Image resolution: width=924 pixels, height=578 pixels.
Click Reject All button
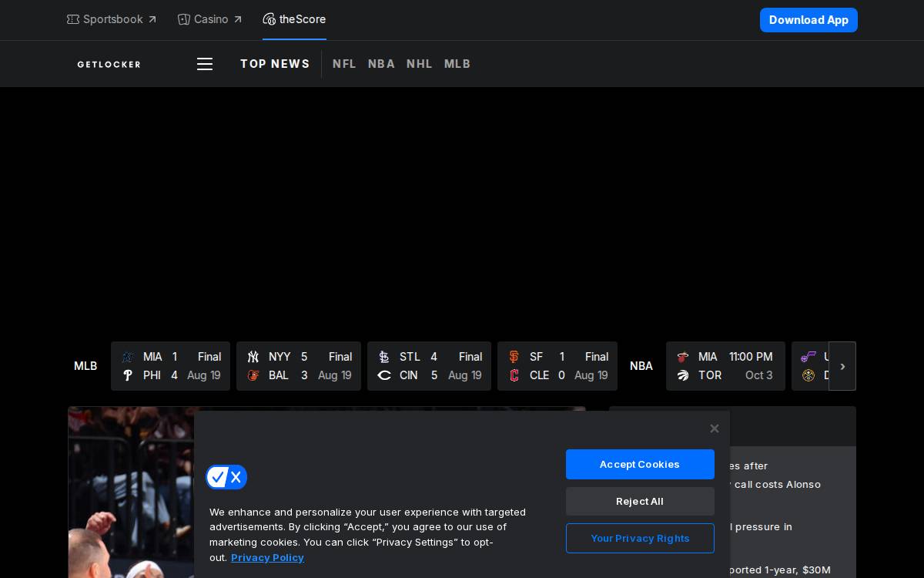click(640, 501)
